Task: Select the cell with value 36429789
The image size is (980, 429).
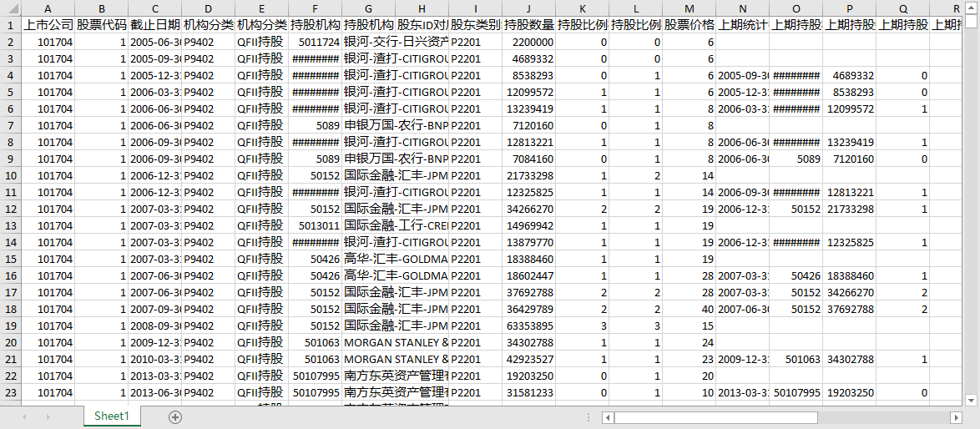Action: (x=528, y=309)
